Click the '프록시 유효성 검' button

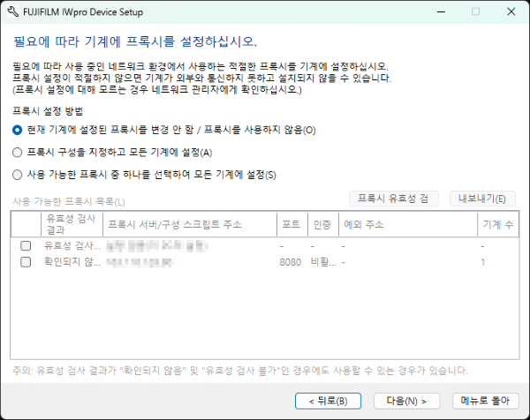394,199
